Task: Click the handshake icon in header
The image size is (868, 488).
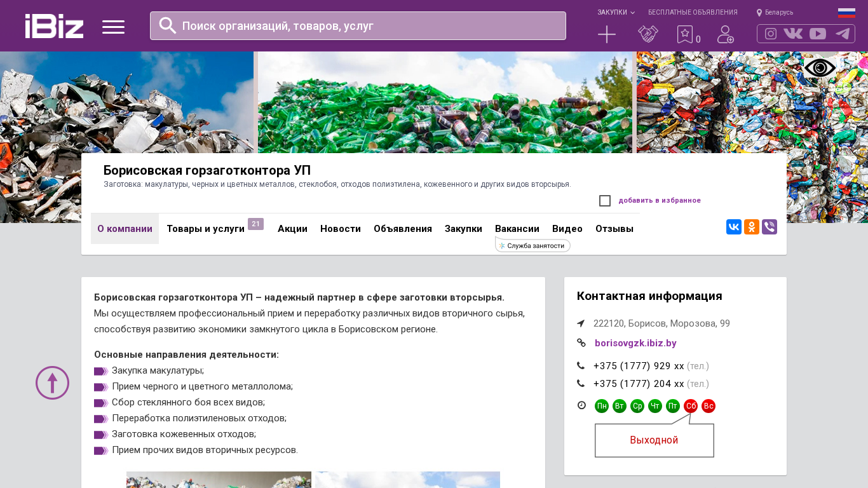Action: pos(648,34)
